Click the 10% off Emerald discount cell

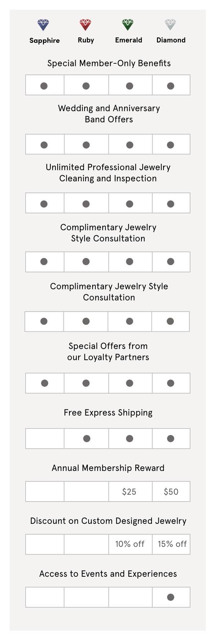(130, 544)
